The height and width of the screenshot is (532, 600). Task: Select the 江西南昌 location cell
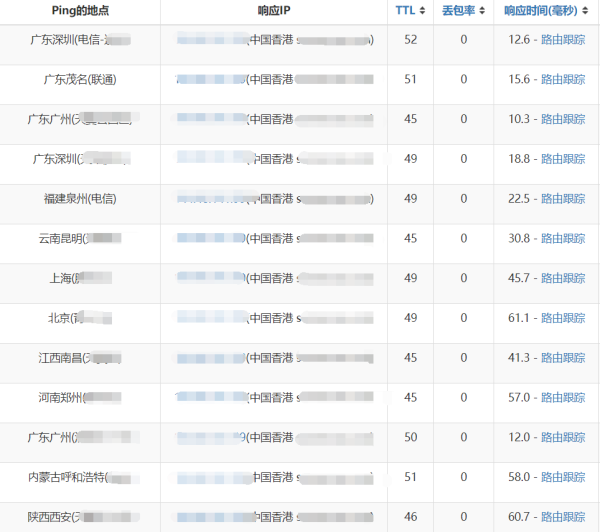(x=80, y=363)
